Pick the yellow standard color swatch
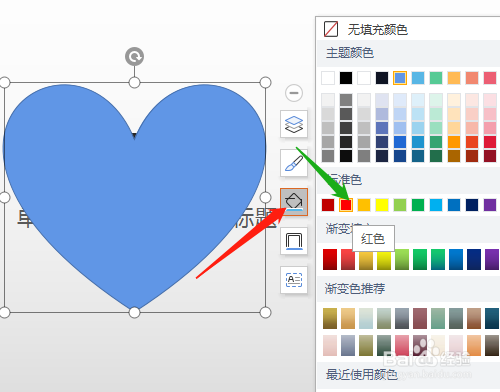This screenshot has width=500, height=392. pyautogui.click(x=382, y=205)
